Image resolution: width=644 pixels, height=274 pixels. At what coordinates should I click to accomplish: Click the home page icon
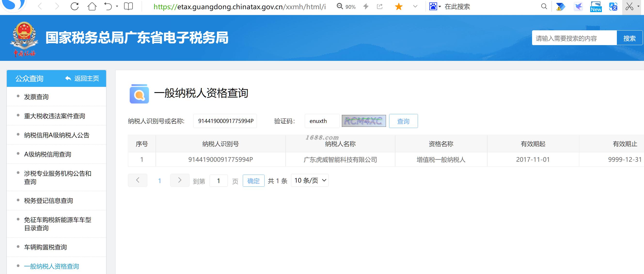(92, 7)
